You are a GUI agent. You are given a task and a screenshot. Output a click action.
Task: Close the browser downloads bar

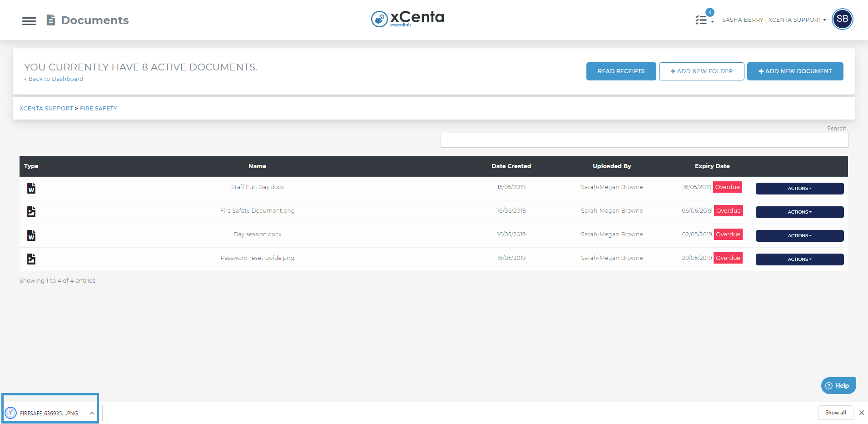[861, 413]
